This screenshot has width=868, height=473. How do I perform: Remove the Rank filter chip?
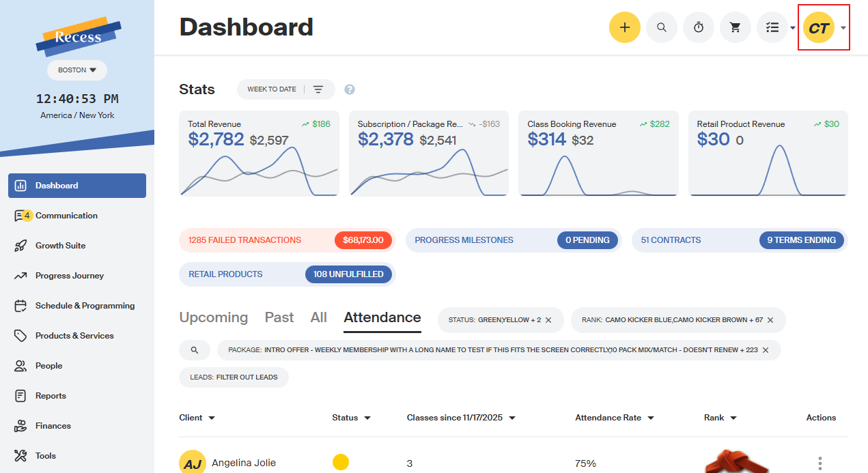[x=770, y=320]
